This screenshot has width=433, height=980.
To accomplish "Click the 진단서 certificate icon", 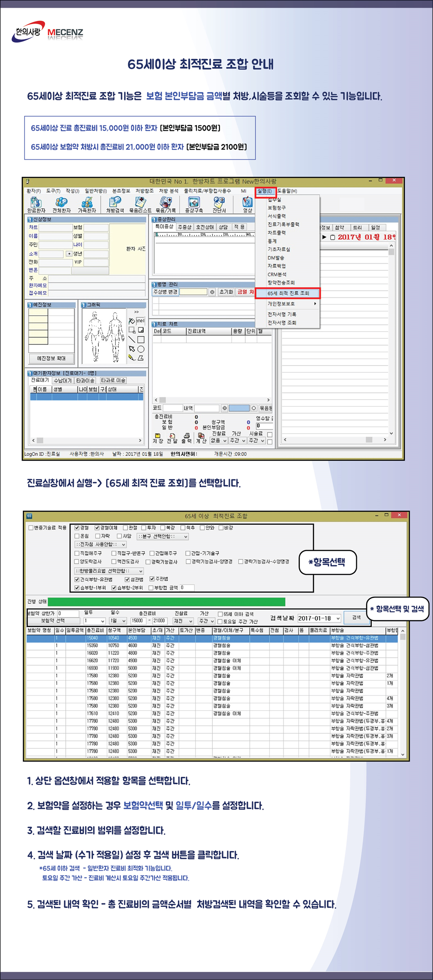I will click(219, 203).
